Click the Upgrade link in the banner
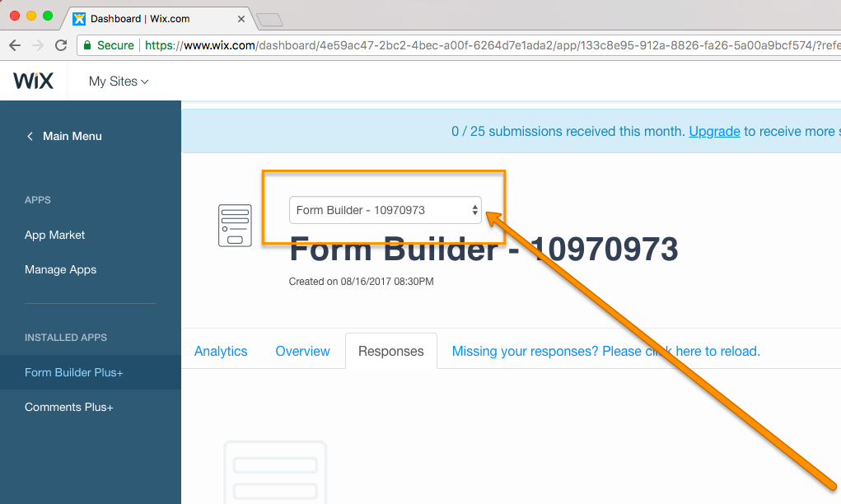This screenshot has width=841, height=504. coord(714,132)
